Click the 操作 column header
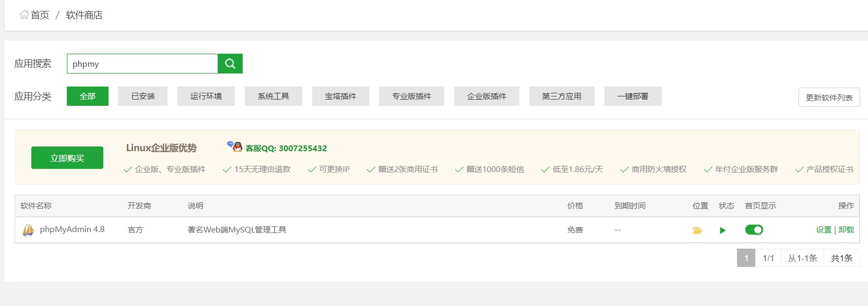Viewport: 868px width, 306px height. (x=846, y=206)
